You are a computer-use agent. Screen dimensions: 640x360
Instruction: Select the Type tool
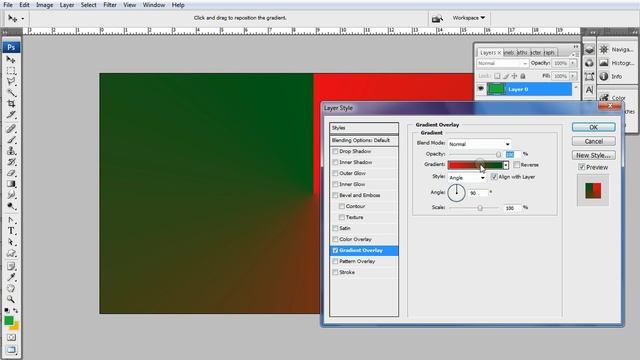[11, 231]
